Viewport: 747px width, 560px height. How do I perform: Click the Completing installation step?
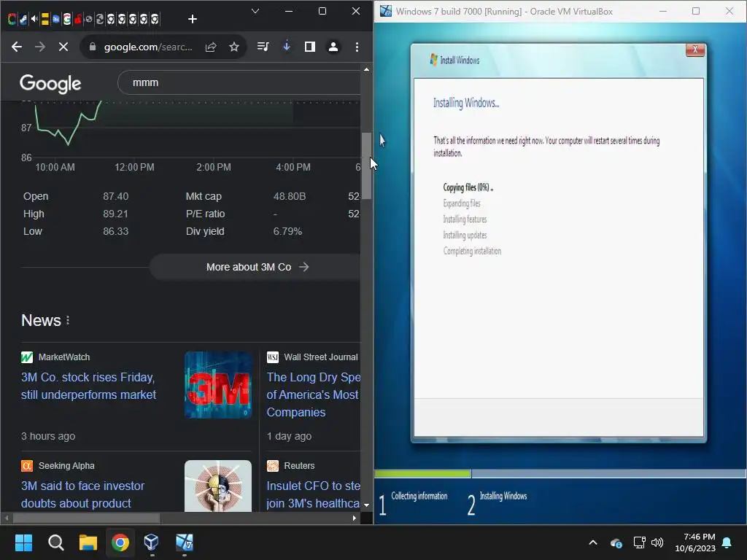click(x=472, y=251)
